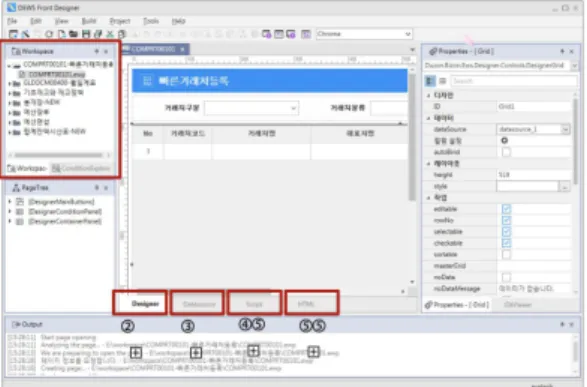Expand [DesignerContainerPanel] in PageTree
The image size is (587, 387).
point(10,221)
